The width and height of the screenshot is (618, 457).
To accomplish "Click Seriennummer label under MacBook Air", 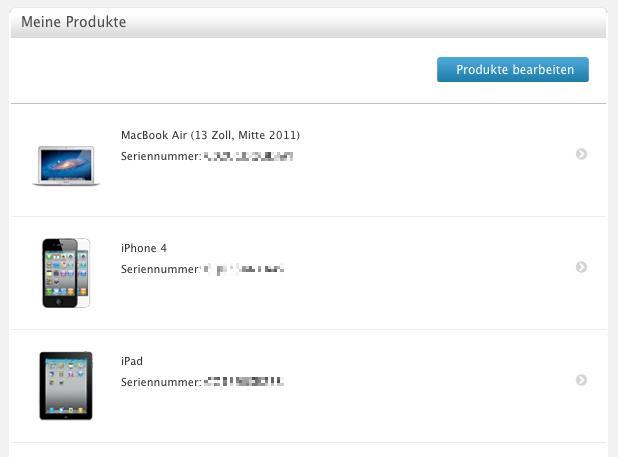I will (x=161, y=156).
